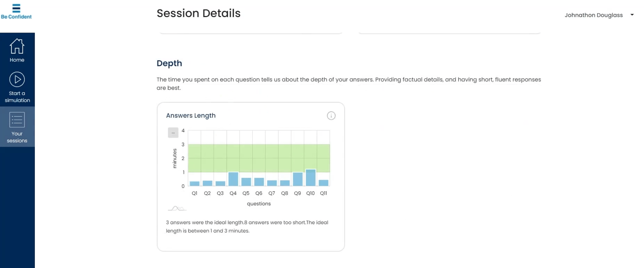Click the Q1 bar in the chart

(x=195, y=184)
